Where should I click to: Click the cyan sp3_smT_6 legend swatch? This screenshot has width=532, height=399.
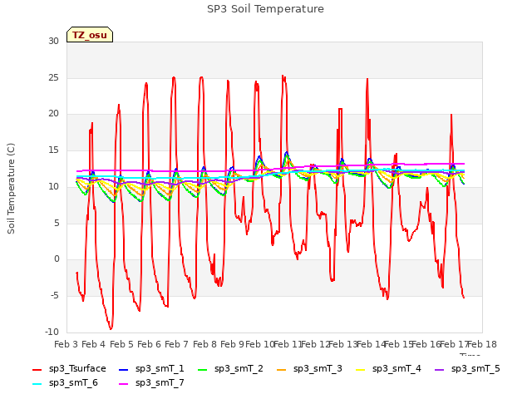37,384
